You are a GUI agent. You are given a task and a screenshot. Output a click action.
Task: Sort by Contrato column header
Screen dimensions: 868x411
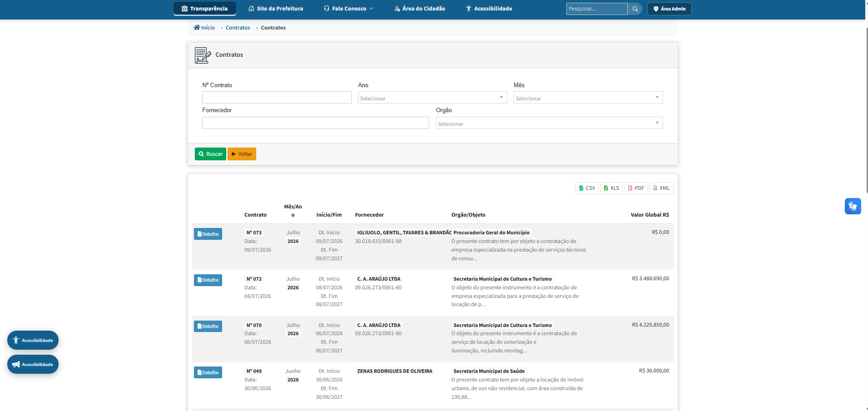tap(255, 215)
